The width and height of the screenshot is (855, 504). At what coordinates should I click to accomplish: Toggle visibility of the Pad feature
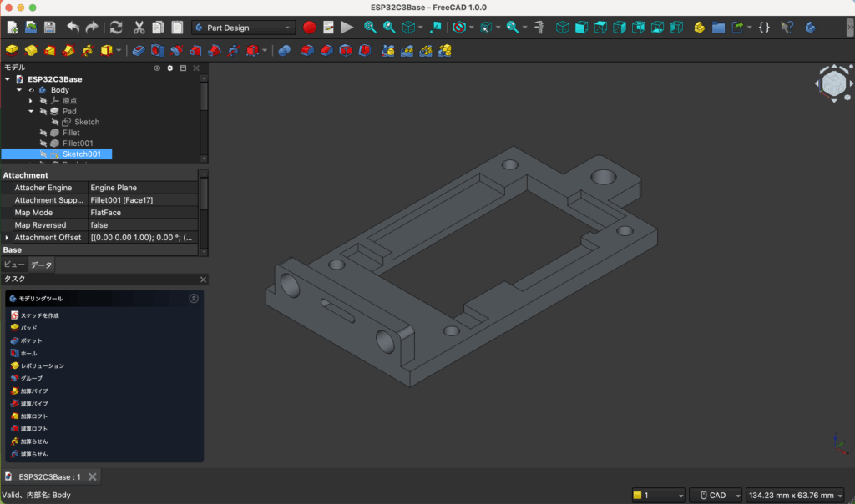coord(43,111)
